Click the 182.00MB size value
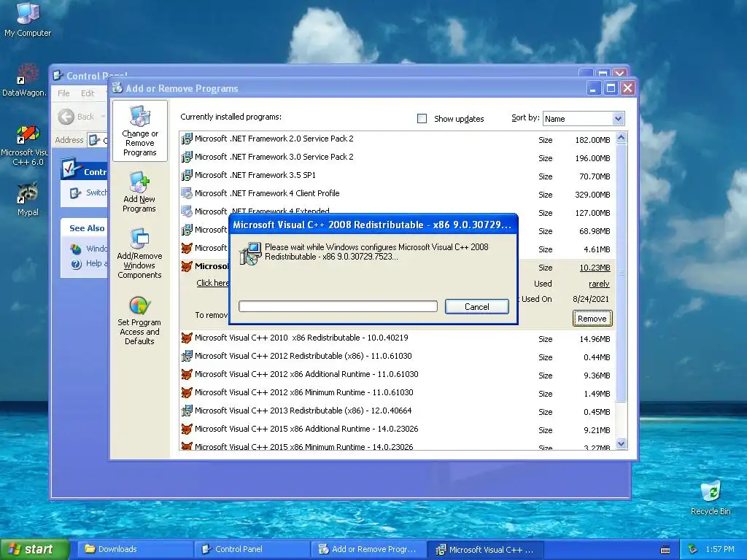Viewport: 747px width, 560px height. coord(592,140)
